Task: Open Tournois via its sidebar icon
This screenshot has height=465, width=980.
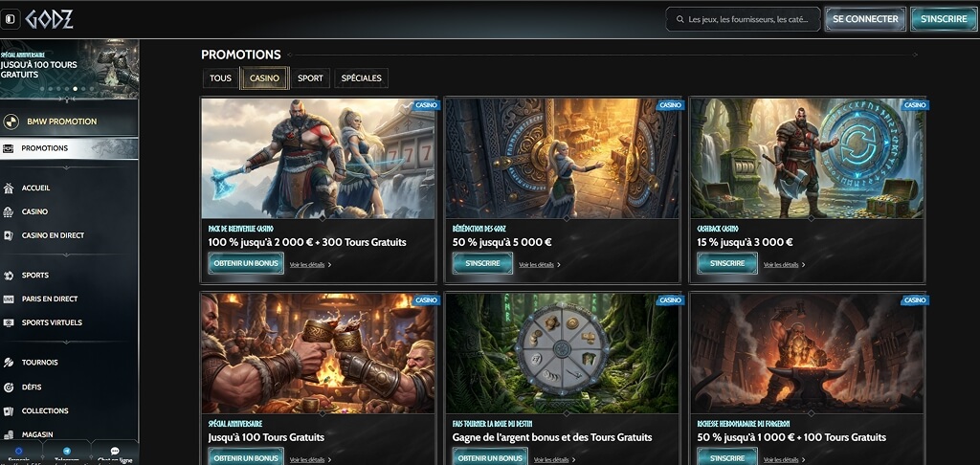Action: coord(8,363)
